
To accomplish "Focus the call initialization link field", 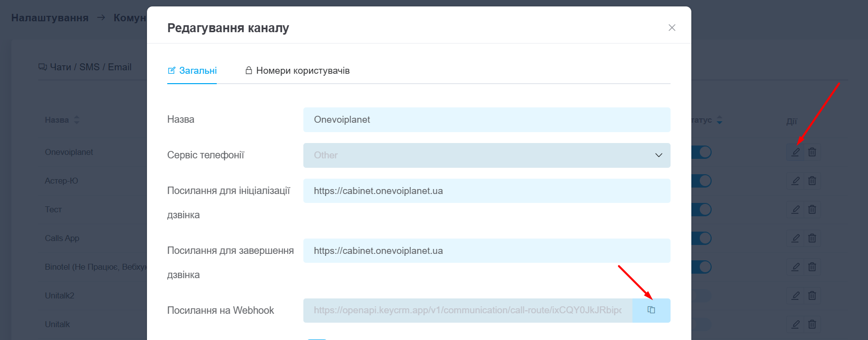I will (x=487, y=191).
